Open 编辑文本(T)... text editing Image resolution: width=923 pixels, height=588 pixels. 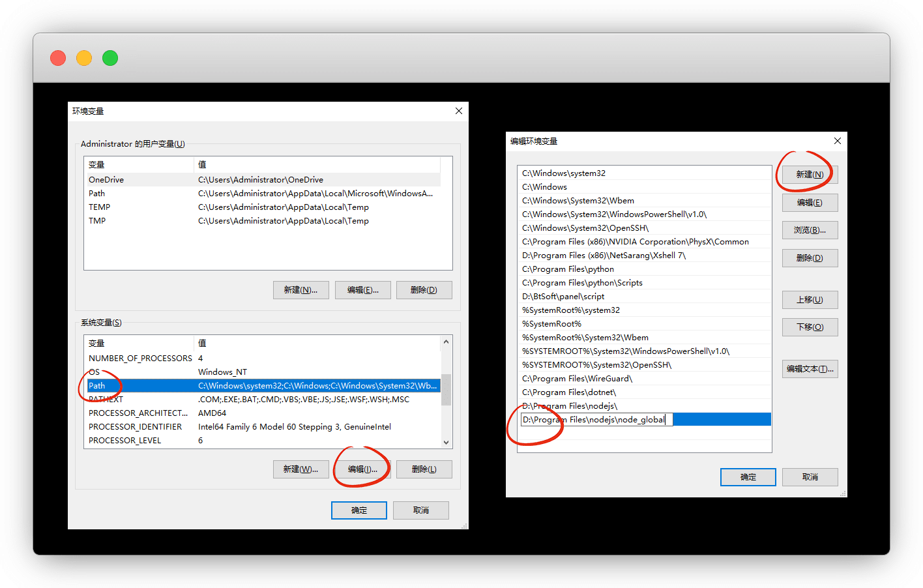click(810, 369)
